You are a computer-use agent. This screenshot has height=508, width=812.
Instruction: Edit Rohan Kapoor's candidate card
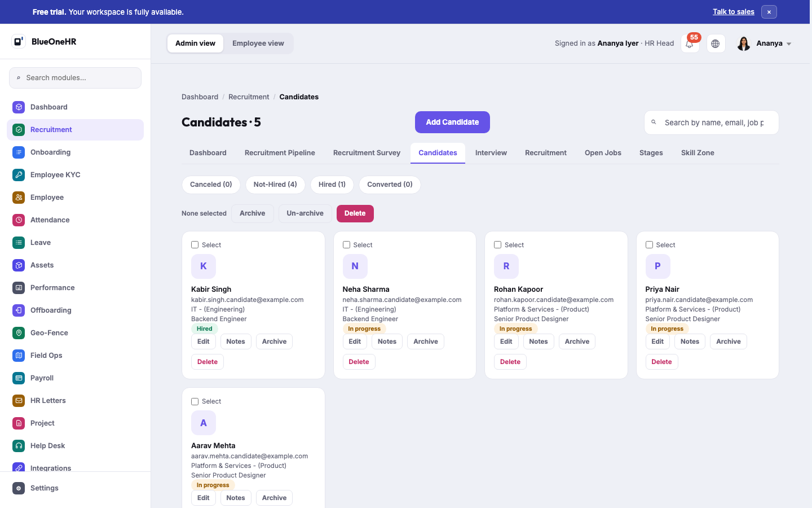[x=506, y=341]
